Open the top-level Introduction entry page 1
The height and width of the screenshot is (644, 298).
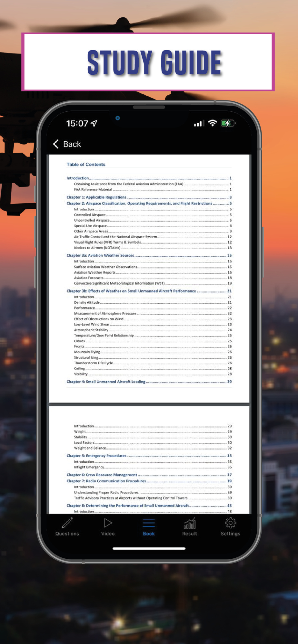(x=149, y=178)
